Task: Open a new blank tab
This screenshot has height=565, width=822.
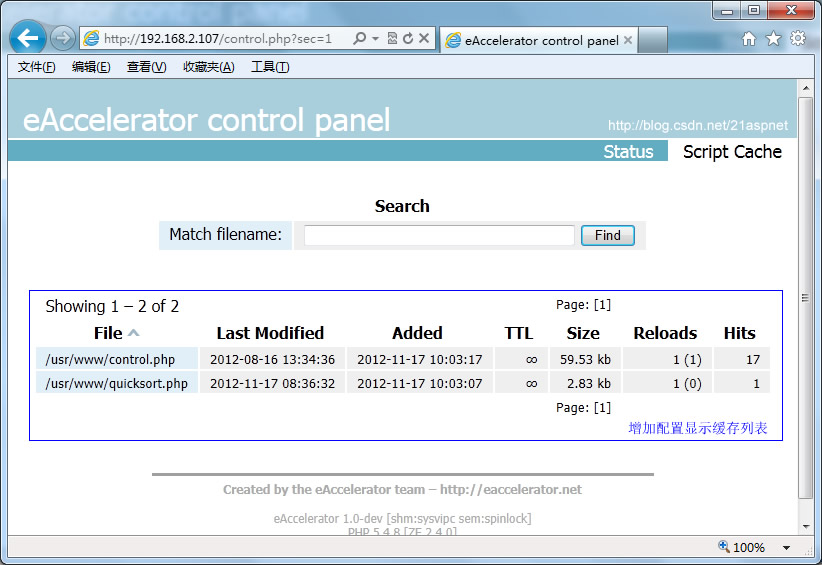Action: tap(653, 40)
